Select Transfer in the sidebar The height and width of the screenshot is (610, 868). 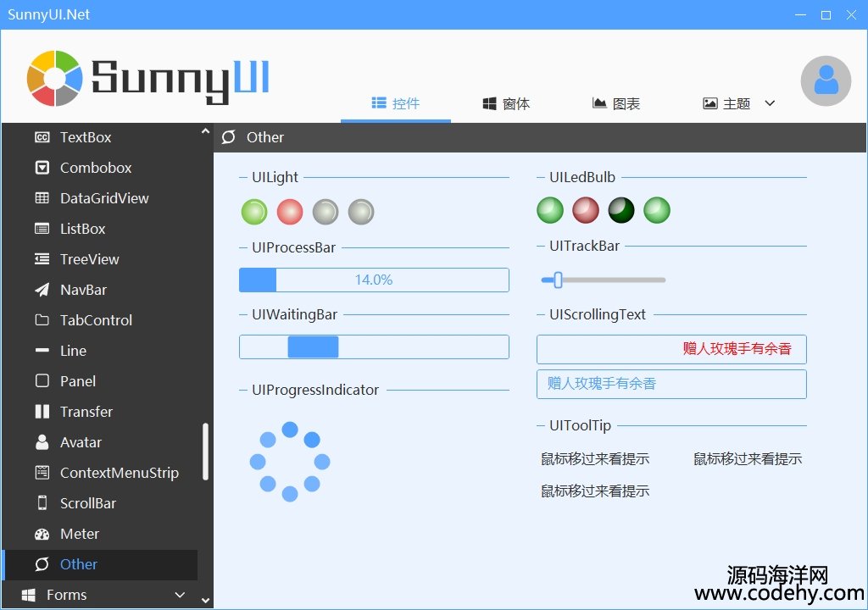[100, 411]
